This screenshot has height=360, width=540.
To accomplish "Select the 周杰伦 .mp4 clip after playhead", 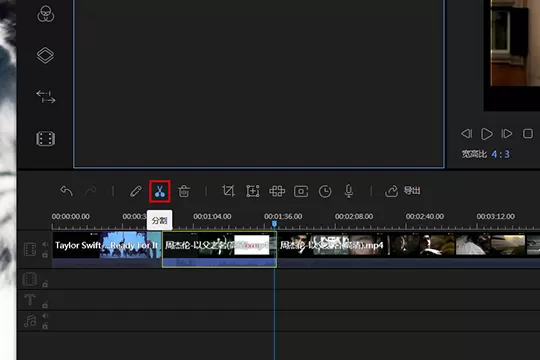I will [408, 250].
